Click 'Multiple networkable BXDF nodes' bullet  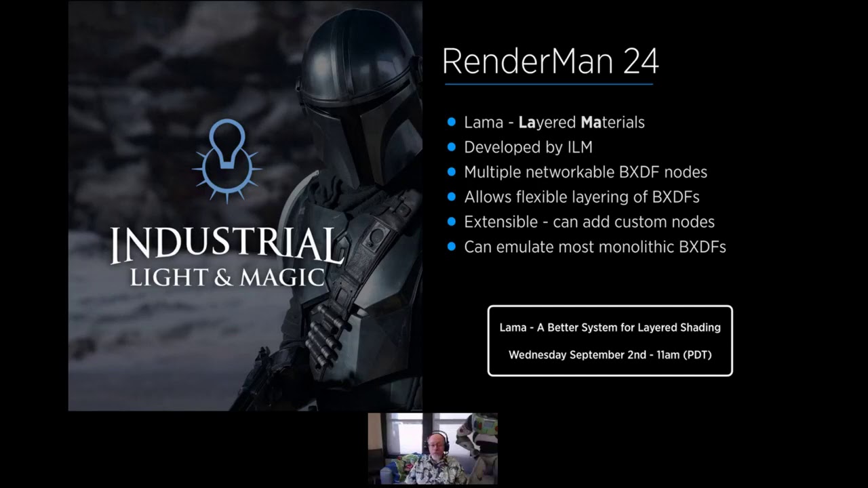(585, 172)
